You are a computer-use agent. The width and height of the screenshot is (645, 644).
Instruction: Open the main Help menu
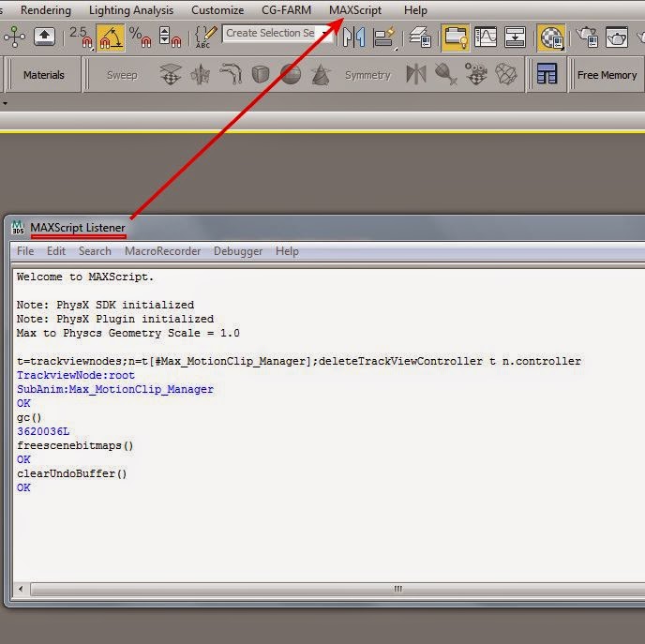coord(415,10)
